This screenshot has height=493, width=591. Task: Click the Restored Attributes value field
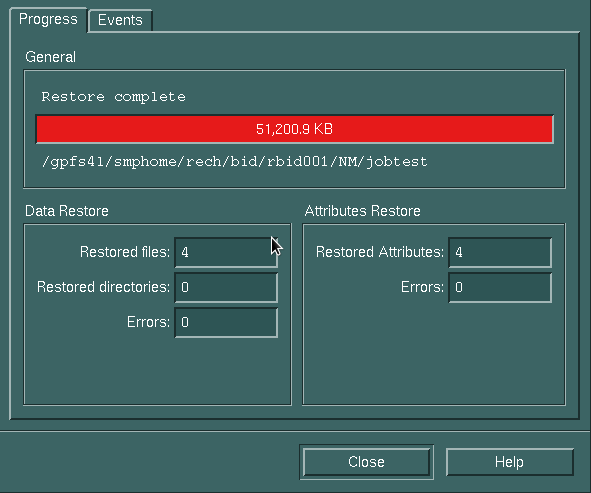pos(500,252)
